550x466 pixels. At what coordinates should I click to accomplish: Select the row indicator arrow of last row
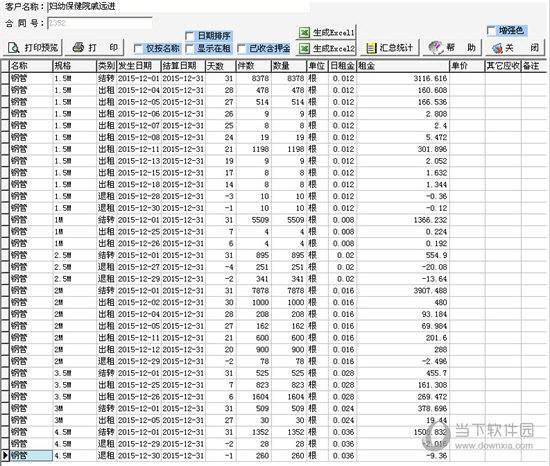pyautogui.click(x=5, y=456)
